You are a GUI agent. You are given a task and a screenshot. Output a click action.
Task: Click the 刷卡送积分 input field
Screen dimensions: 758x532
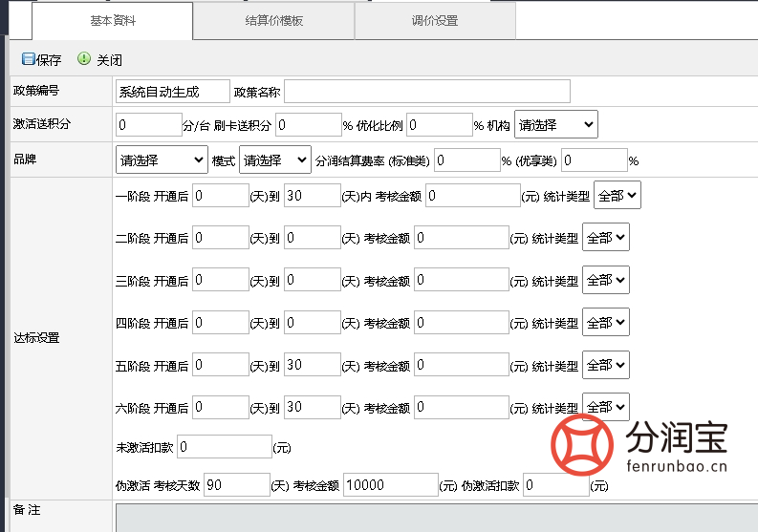tap(309, 125)
